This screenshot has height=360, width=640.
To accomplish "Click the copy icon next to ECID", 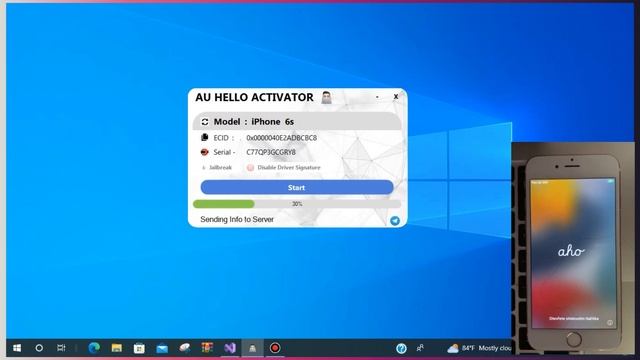I will [204, 138].
